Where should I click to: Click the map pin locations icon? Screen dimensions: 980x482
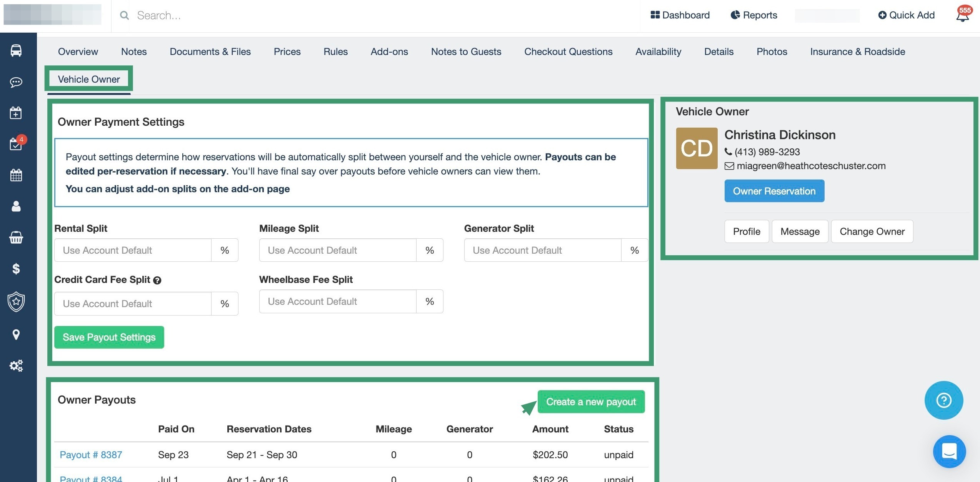pos(16,334)
